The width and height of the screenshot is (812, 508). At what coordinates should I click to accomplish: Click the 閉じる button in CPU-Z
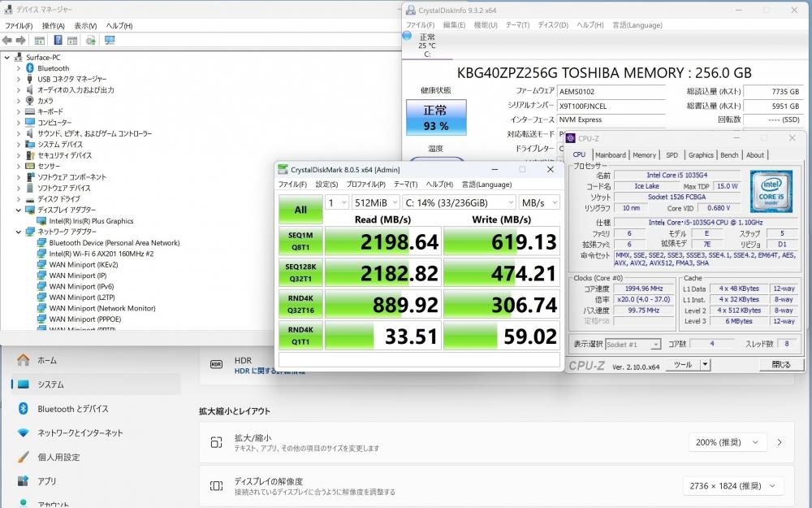click(781, 365)
